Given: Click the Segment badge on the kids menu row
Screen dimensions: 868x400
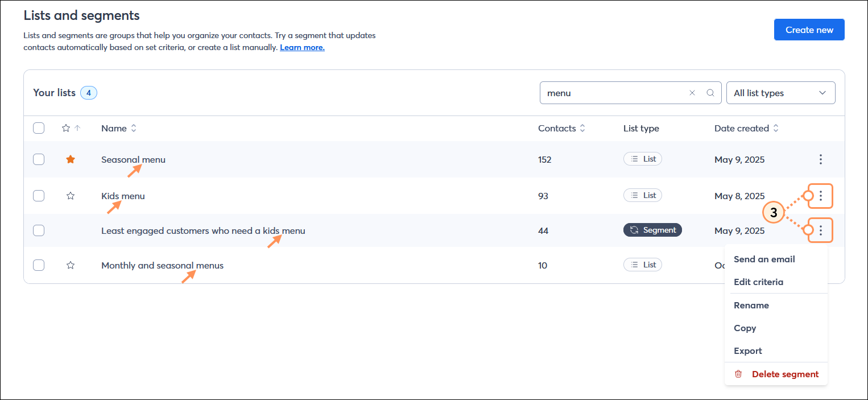Looking at the screenshot, I should tap(652, 230).
